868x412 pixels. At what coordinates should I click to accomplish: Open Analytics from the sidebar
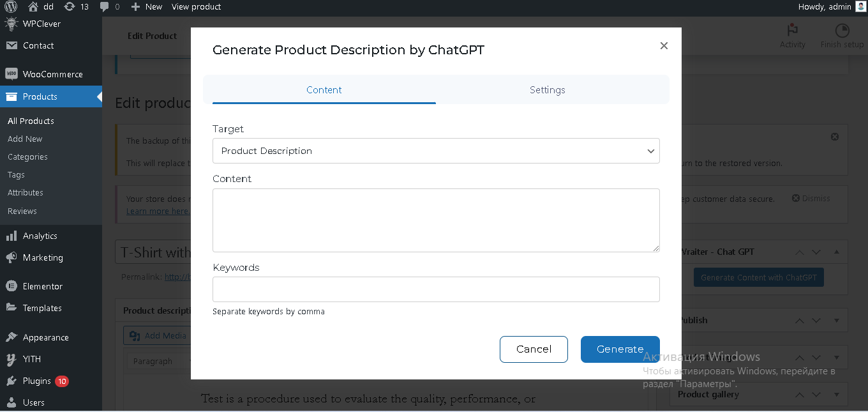click(x=40, y=236)
